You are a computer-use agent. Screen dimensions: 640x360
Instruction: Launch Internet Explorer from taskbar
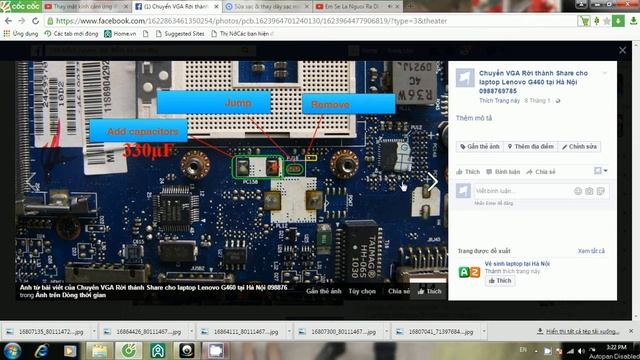point(41,351)
